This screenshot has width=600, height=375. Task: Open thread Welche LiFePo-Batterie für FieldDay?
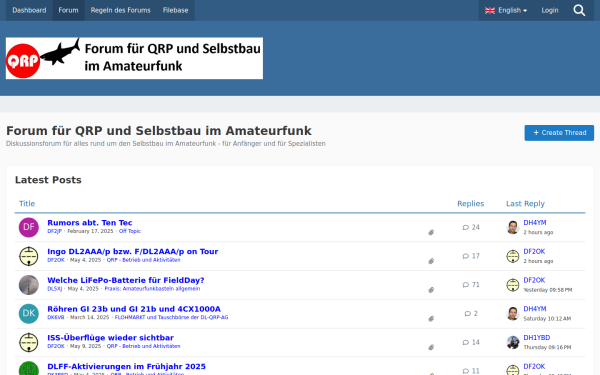pyautogui.click(x=126, y=280)
